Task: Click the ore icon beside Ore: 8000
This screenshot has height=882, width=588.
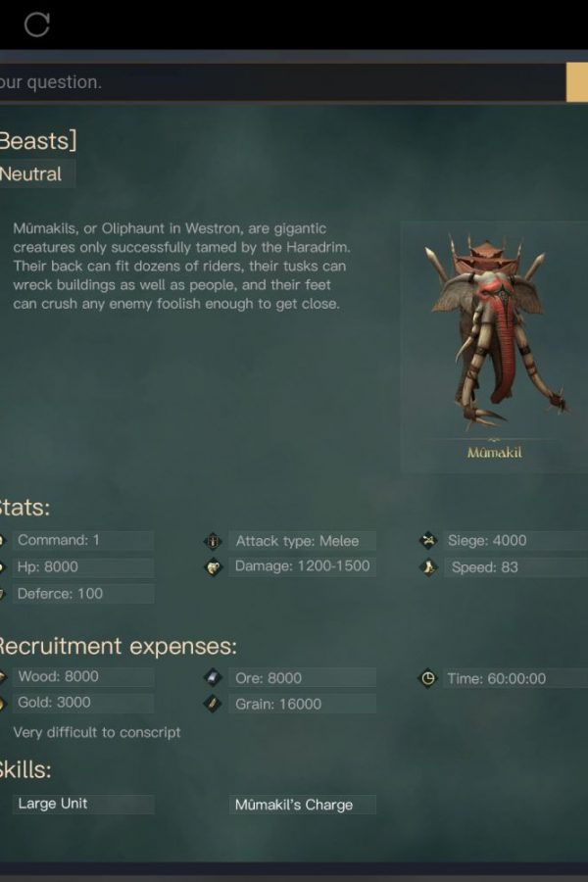Action: click(x=213, y=678)
